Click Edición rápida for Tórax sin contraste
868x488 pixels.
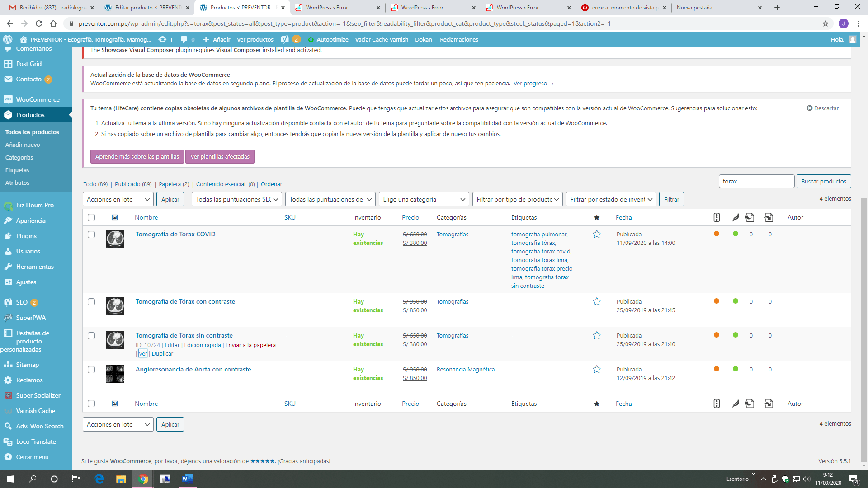203,345
